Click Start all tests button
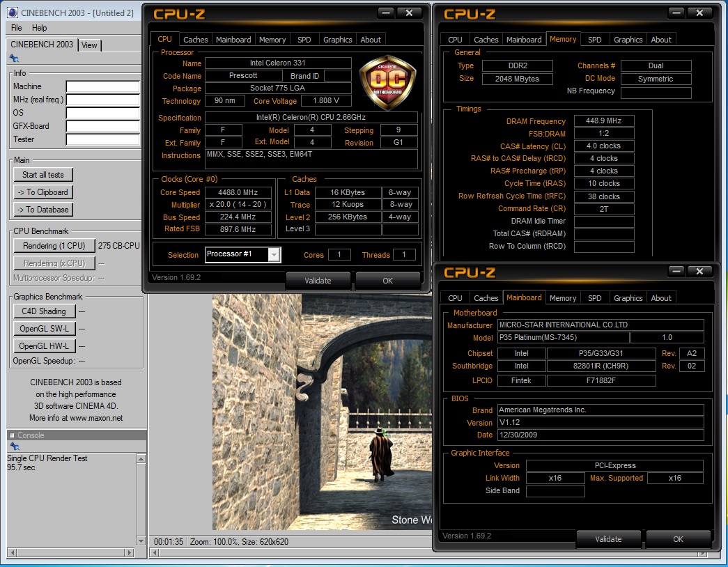The height and width of the screenshot is (567, 728). 43,175
